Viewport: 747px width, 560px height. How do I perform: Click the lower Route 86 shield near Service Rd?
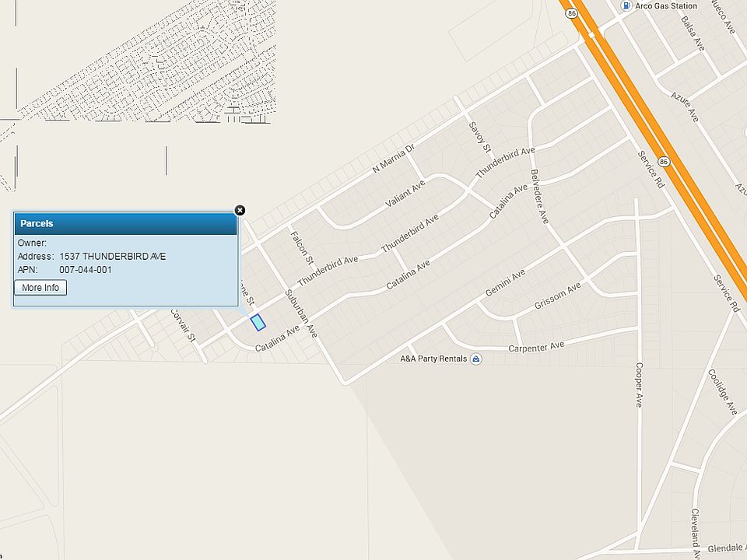664,162
